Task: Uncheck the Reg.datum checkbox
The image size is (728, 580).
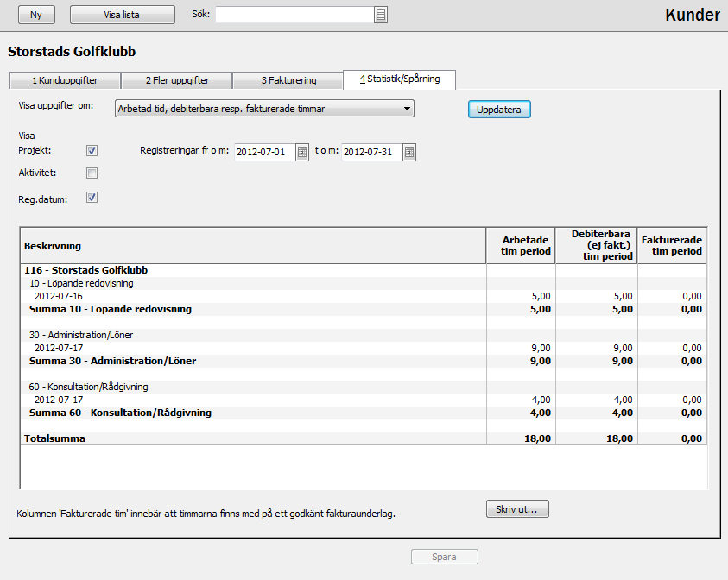Action: (x=92, y=198)
